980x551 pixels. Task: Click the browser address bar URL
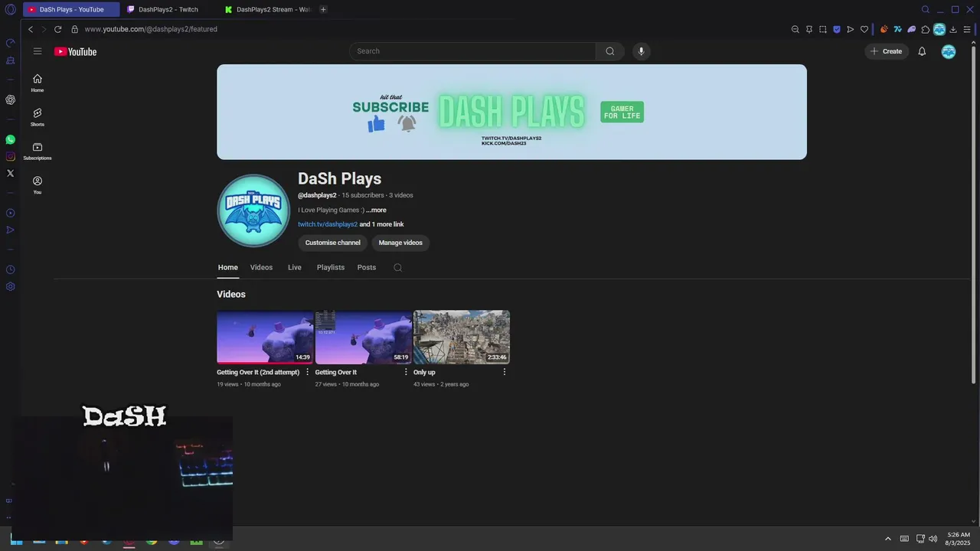click(x=151, y=29)
